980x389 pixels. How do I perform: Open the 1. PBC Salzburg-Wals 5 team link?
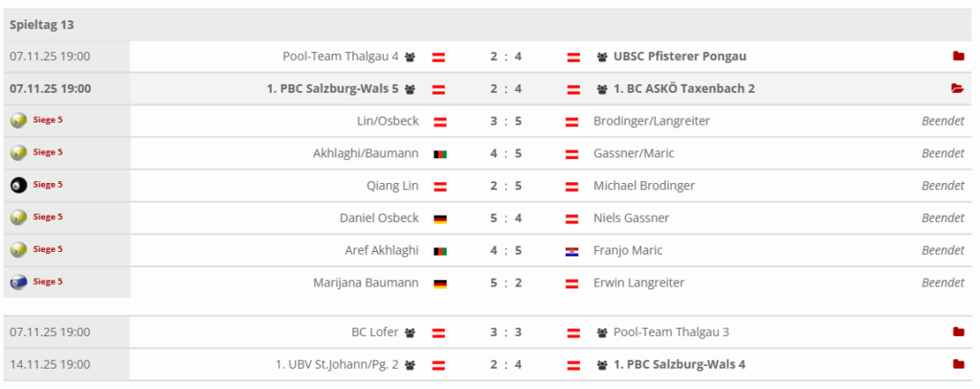332,89
